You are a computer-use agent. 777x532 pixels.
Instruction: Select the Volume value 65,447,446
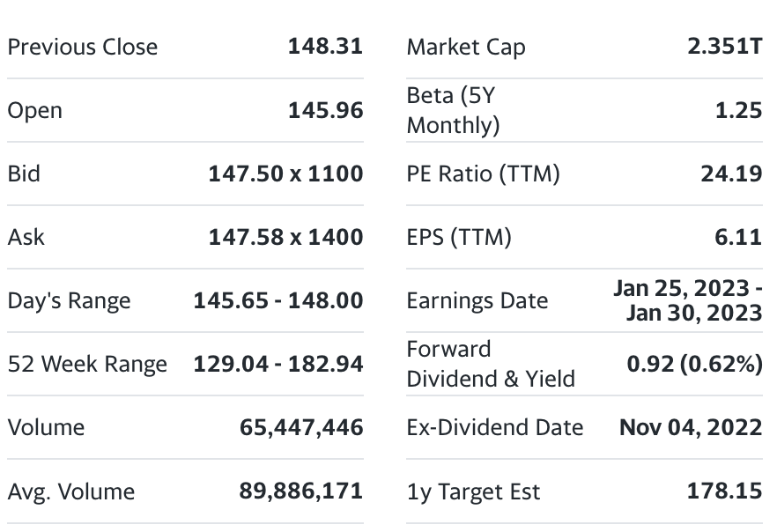[301, 427]
